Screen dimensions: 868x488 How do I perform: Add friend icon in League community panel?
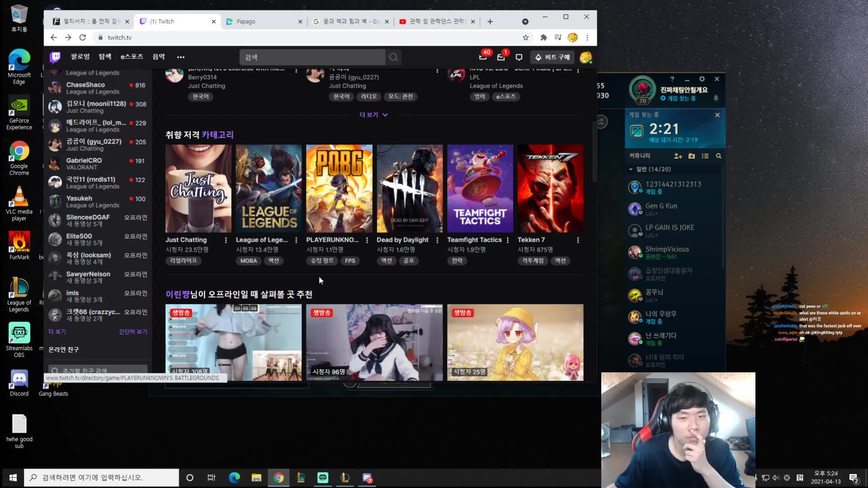pyautogui.click(x=678, y=156)
